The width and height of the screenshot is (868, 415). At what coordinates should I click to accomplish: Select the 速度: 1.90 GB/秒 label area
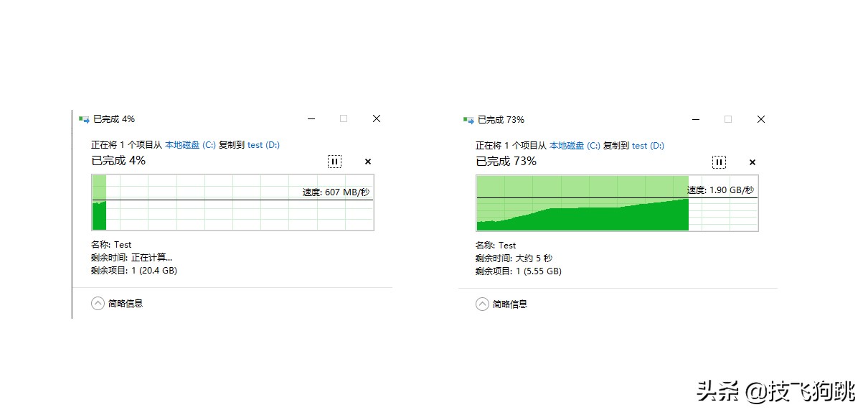[x=721, y=190]
